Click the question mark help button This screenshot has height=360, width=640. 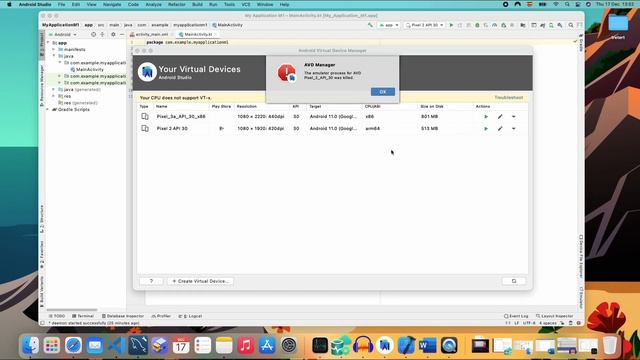click(x=151, y=281)
